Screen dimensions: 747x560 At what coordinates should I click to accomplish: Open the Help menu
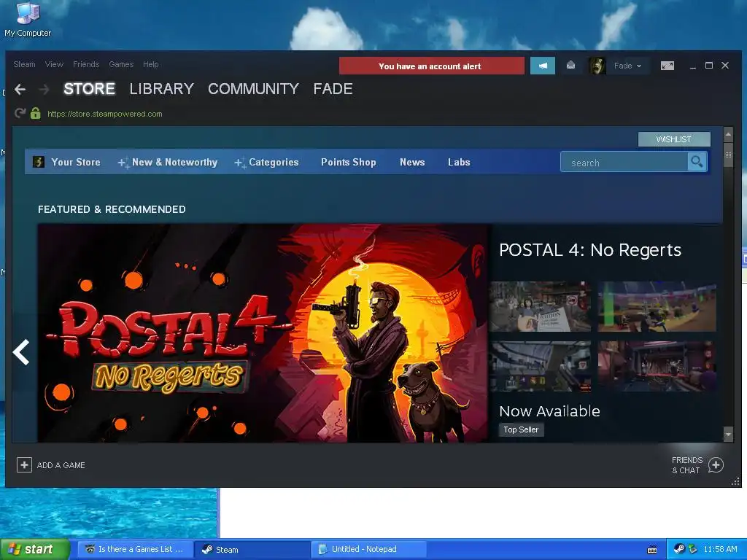click(150, 64)
